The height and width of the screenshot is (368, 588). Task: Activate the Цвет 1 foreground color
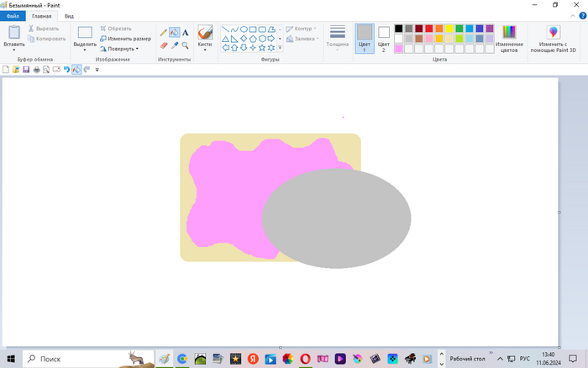coord(364,38)
